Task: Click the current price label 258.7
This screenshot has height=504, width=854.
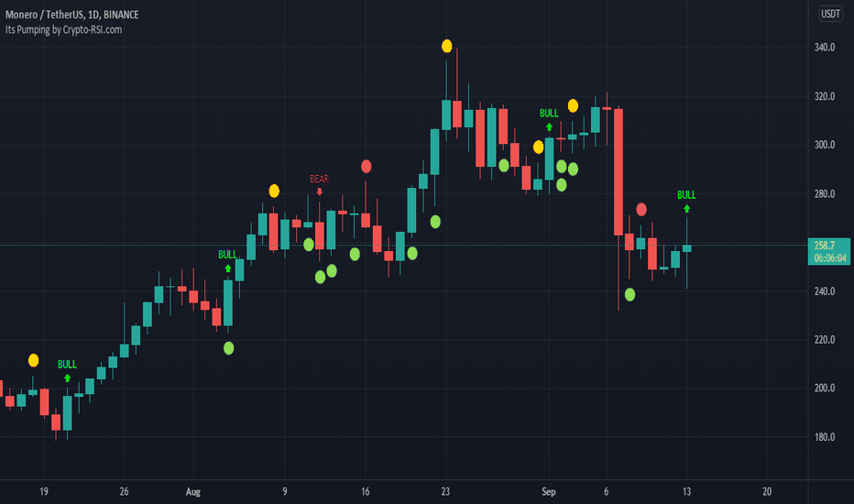Action: (x=825, y=246)
